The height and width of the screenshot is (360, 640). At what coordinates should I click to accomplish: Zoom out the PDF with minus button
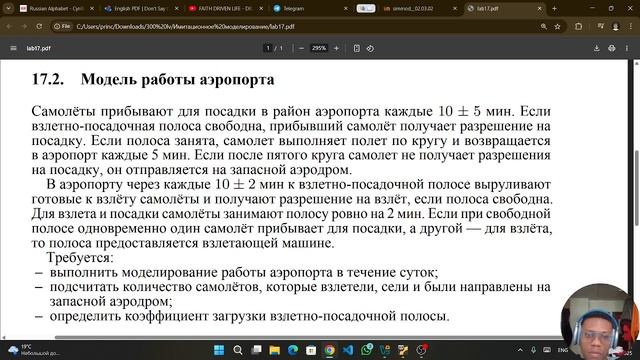pyautogui.click(x=301, y=48)
